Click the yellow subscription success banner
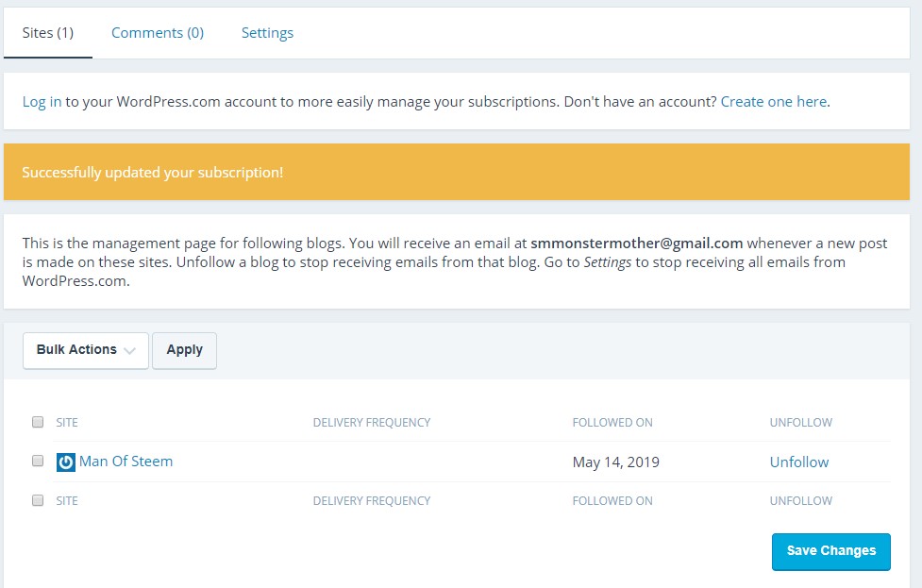This screenshot has height=588, width=922. tap(456, 173)
